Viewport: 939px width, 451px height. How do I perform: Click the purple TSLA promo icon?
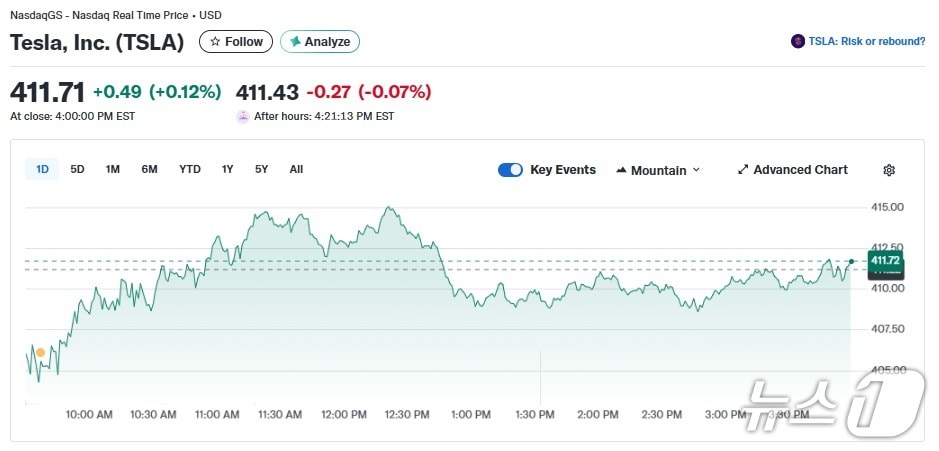(x=797, y=42)
